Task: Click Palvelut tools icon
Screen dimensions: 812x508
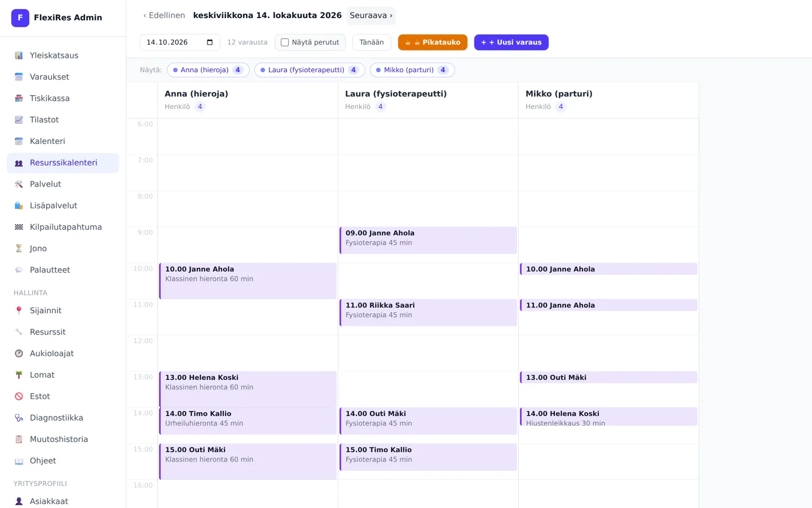Action: point(19,184)
